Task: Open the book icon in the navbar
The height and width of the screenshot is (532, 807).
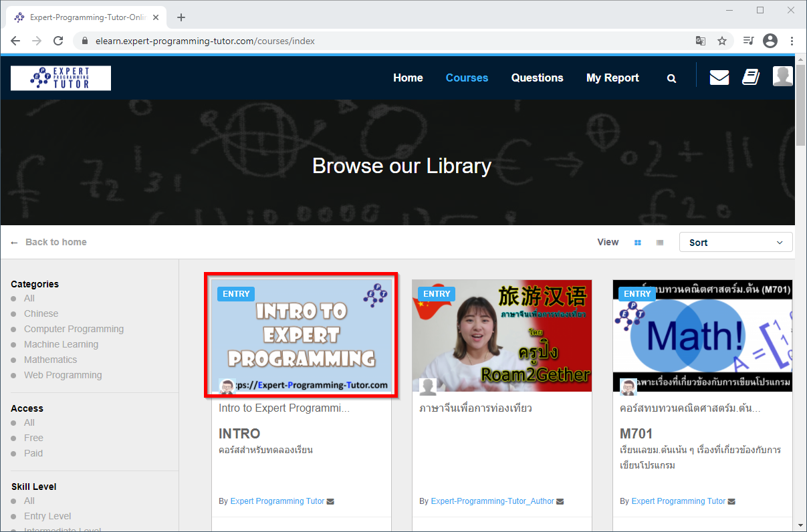Action: (751, 78)
